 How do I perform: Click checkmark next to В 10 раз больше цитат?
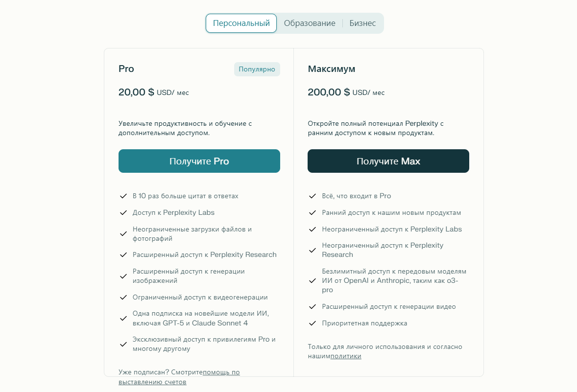coord(123,196)
